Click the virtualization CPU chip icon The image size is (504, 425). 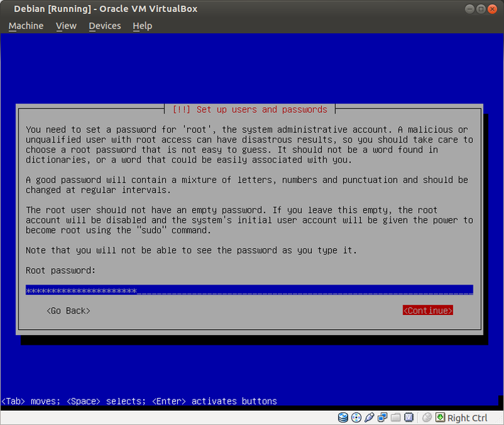point(410,418)
